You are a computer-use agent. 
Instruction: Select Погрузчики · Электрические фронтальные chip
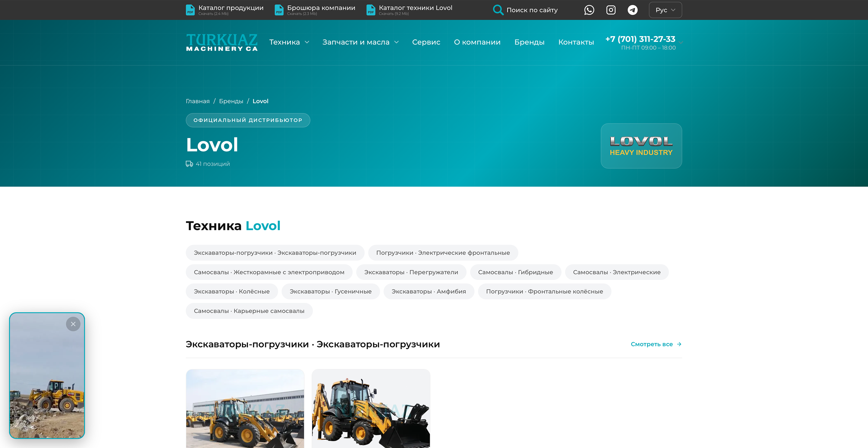click(443, 253)
